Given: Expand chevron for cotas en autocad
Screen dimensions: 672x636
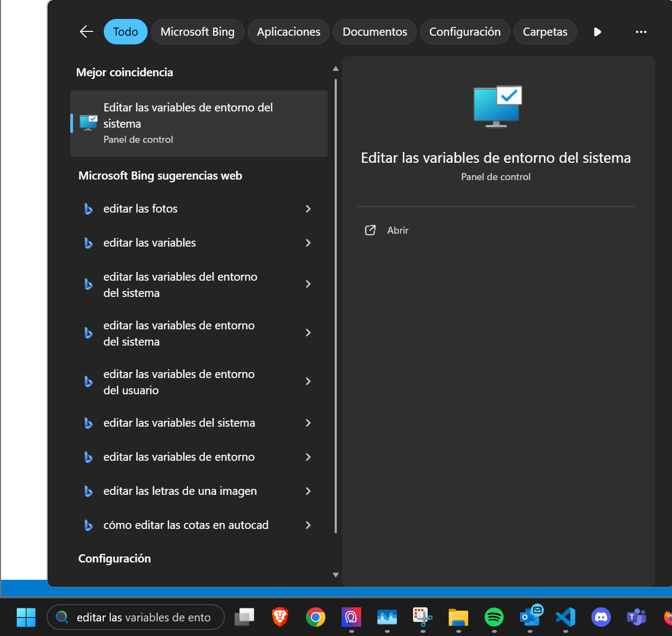Looking at the screenshot, I should click(x=308, y=525).
